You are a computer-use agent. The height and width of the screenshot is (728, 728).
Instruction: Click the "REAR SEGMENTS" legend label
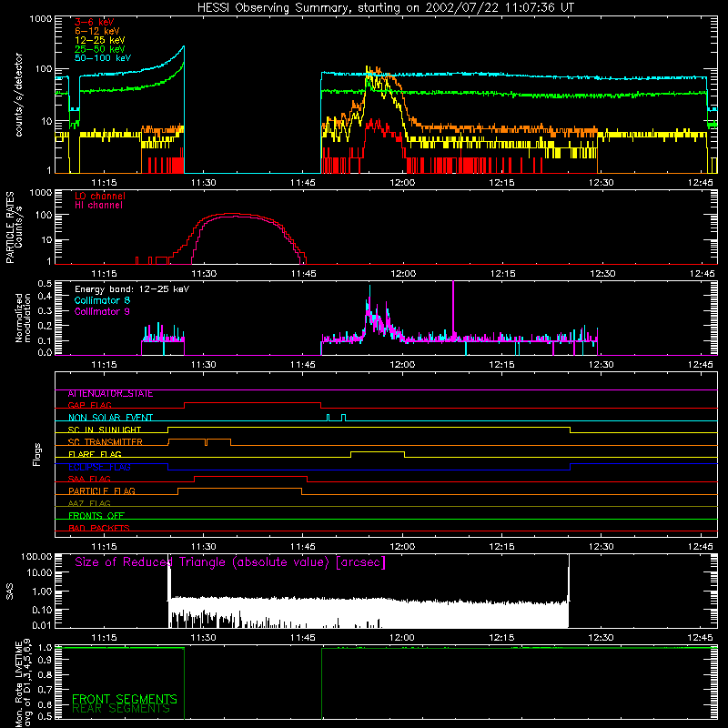121,709
